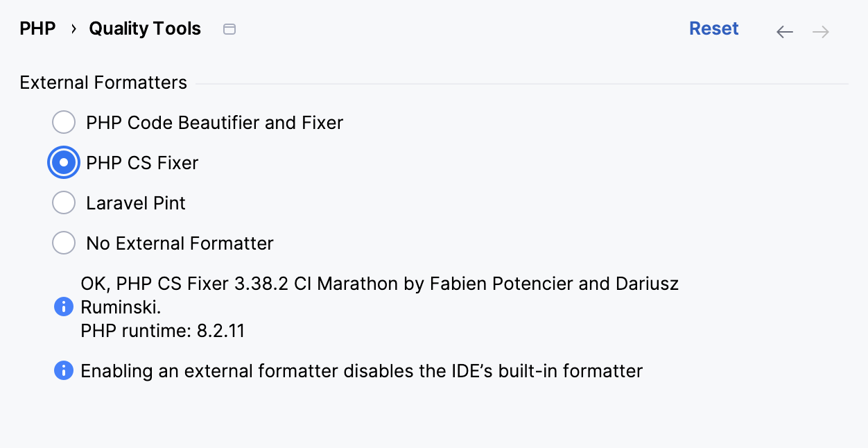Click the PHP CS Fixer option label text

click(141, 162)
